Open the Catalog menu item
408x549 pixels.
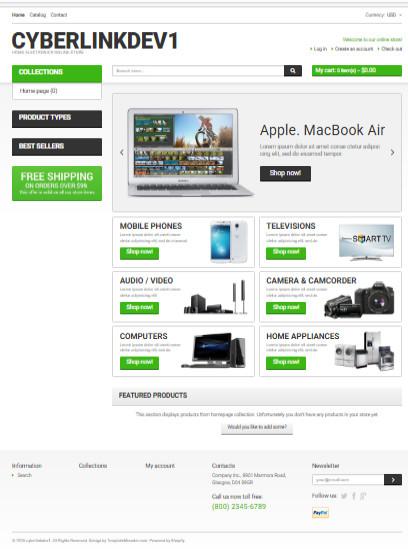pyautogui.click(x=38, y=15)
